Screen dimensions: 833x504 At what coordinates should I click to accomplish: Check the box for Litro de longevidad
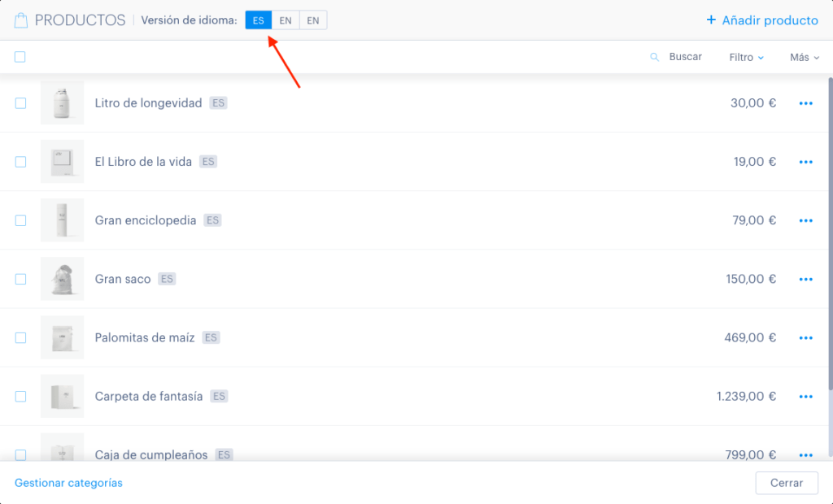20,103
